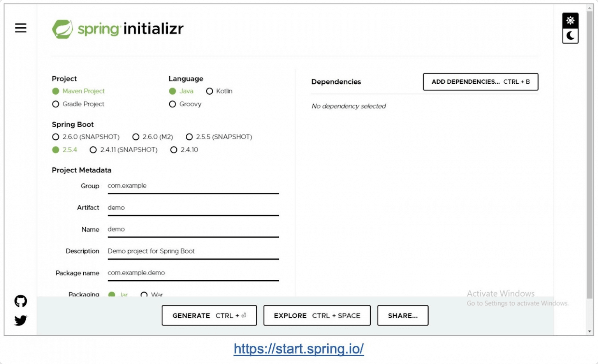Select Gradle Project option

[x=56, y=104]
